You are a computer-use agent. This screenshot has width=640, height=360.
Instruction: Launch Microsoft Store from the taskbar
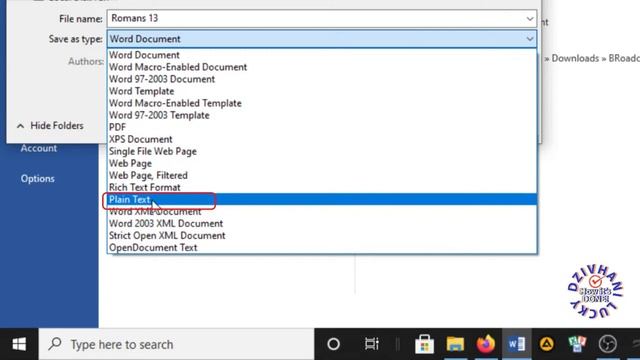pyautogui.click(x=424, y=344)
